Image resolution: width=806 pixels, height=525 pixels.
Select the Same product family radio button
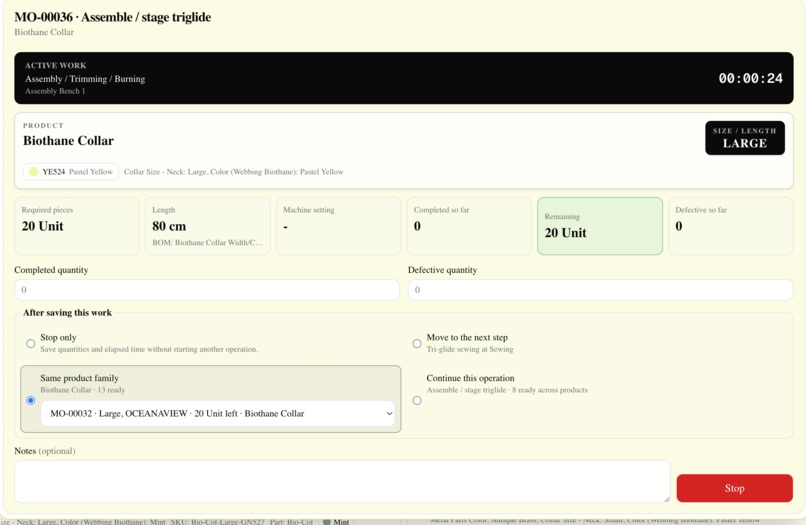click(31, 400)
